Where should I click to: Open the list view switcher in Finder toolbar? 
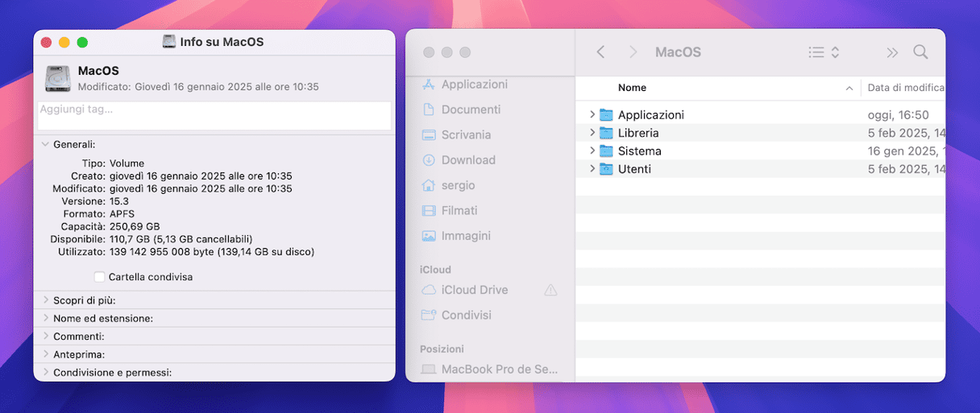(824, 52)
